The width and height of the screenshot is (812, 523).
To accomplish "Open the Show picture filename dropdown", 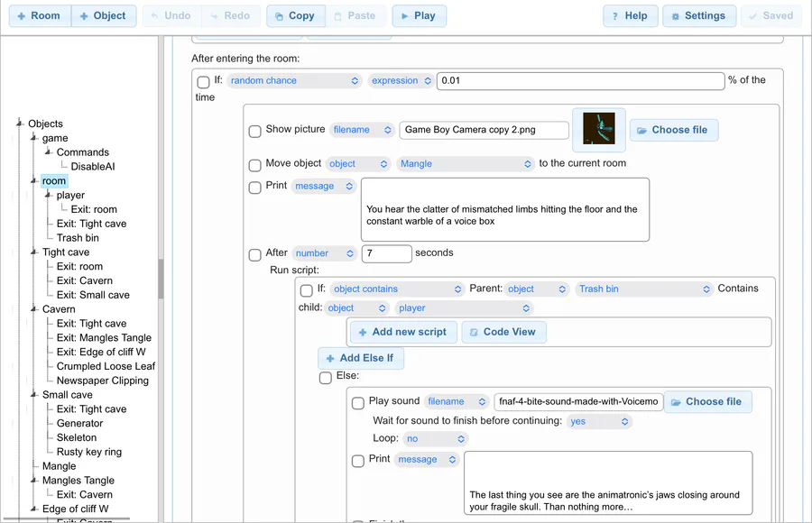I will point(362,130).
